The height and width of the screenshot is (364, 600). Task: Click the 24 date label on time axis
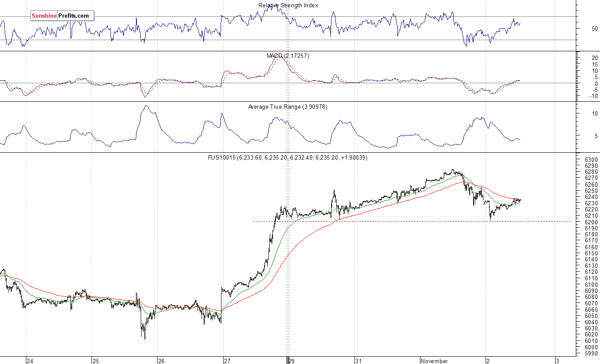pyautogui.click(x=30, y=361)
